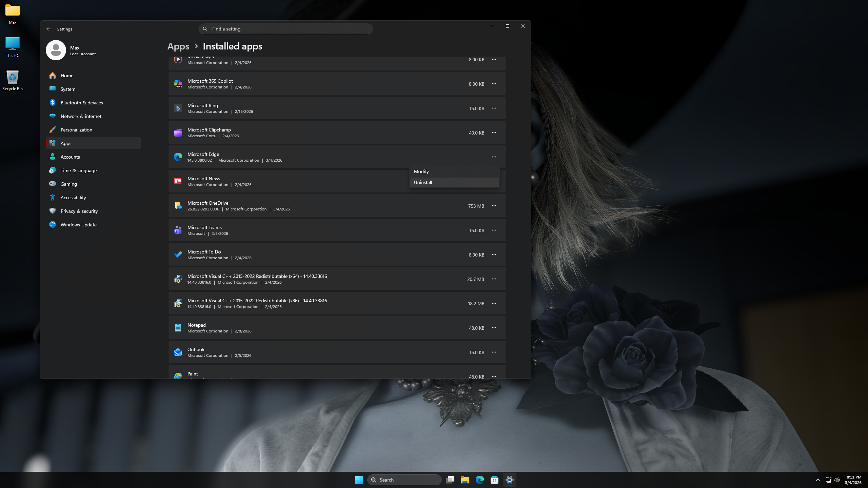This screenshot has width=868, height=488.
Task: Click the Visual C++ x64 installer icon
Action: [x=178, y=279]
